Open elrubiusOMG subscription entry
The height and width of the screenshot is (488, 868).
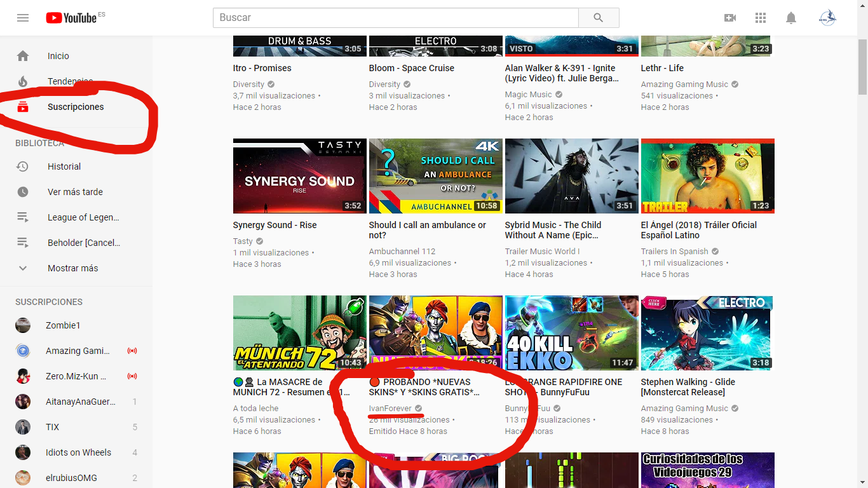[x=76, y=478]
